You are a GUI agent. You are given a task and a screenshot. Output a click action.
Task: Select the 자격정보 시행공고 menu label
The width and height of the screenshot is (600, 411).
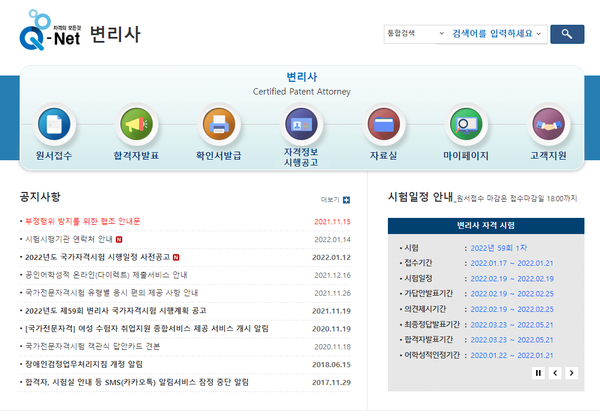(301, 157)
